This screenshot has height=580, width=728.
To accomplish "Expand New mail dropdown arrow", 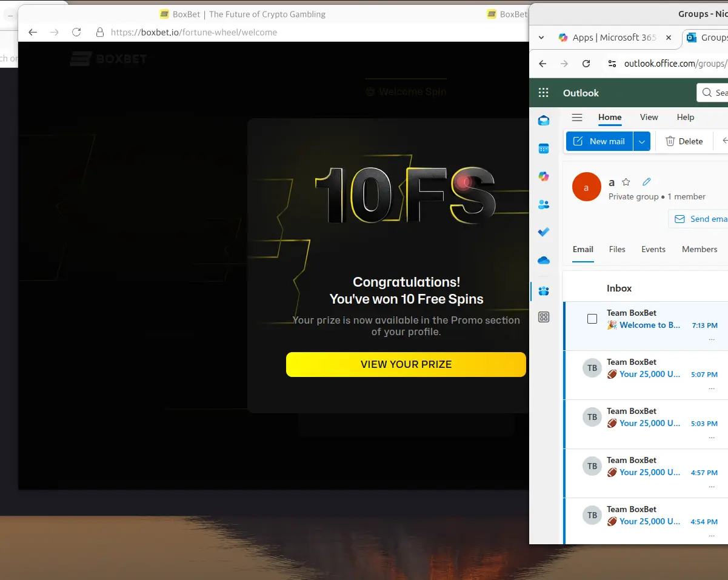I will coord(642,141).
